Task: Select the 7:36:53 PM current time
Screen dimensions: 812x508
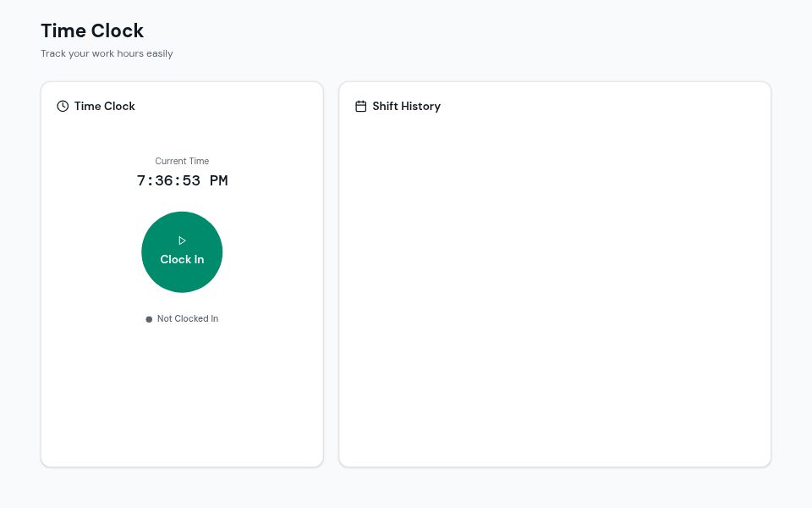Action: coord(182,180)
